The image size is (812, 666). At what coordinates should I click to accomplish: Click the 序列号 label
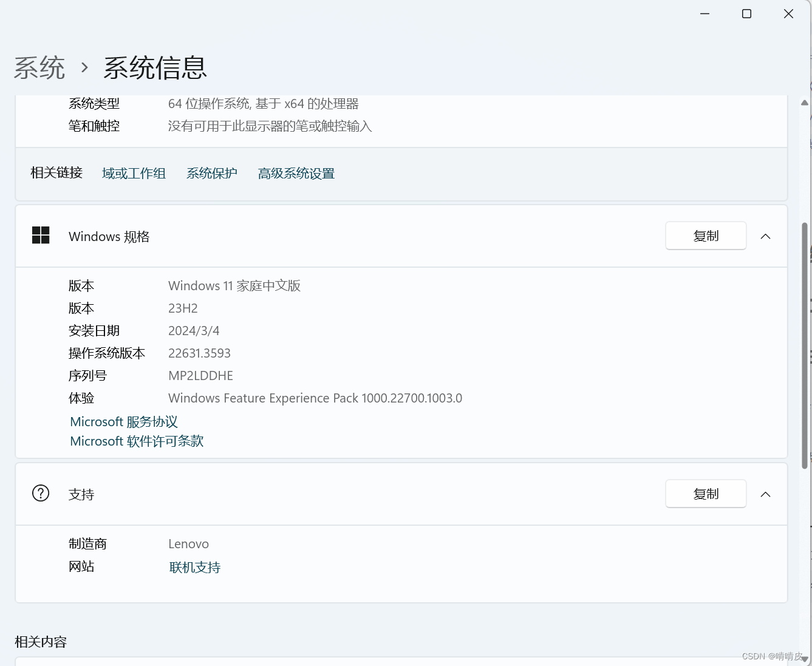coord(87,376)
